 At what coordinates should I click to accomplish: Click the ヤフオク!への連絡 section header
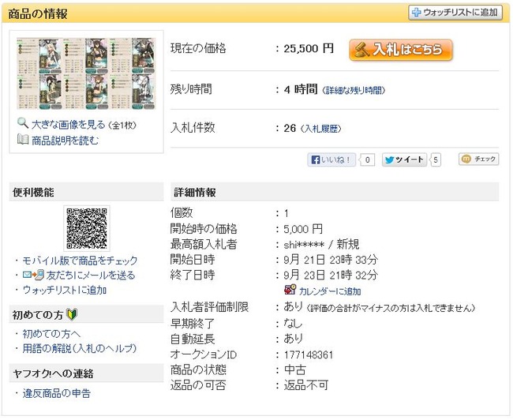pos(86,373)
